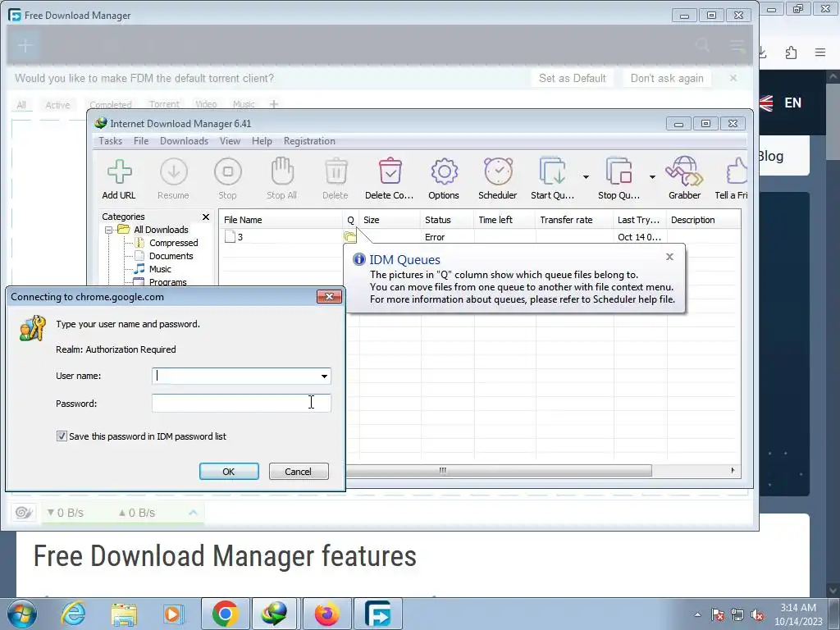Image resolution: width=840 pixels, height=630 pixels.
Task: Open the Registration menu in IDM
Action: pyautogui.click(x=309, y=141)
